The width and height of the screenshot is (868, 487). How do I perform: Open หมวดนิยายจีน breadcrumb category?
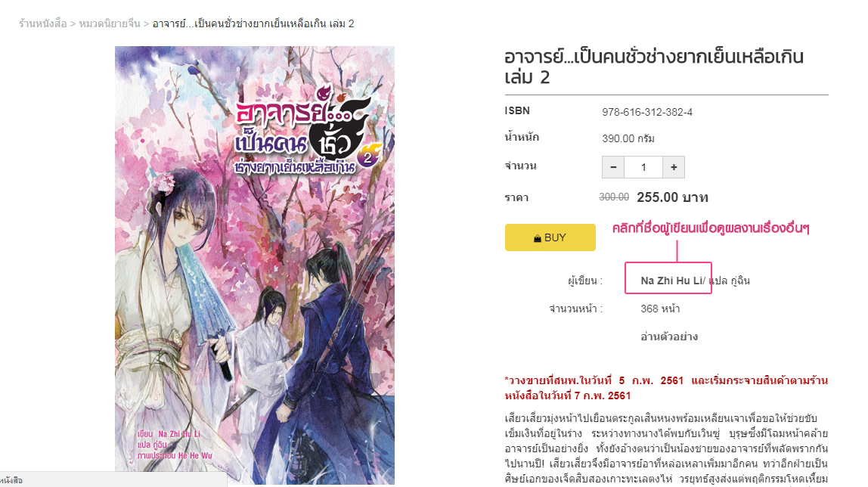[110, 23]
